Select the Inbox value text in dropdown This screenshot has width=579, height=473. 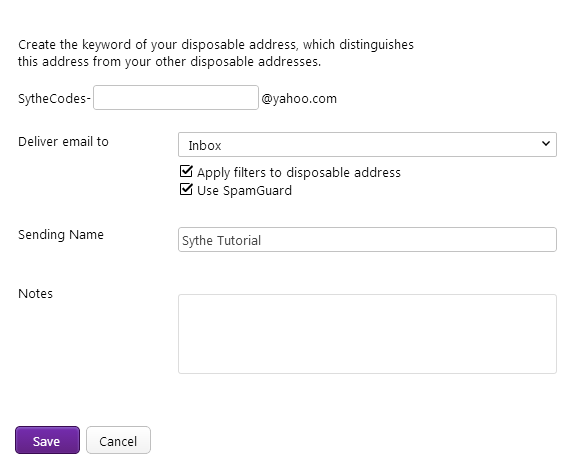(x=205, y=145)
